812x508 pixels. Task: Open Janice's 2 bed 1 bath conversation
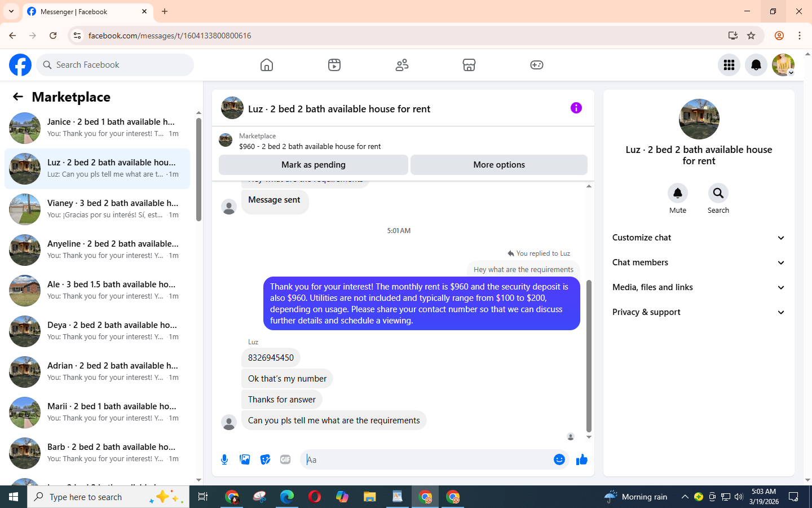pyautogui.click(x=97, y=128)
